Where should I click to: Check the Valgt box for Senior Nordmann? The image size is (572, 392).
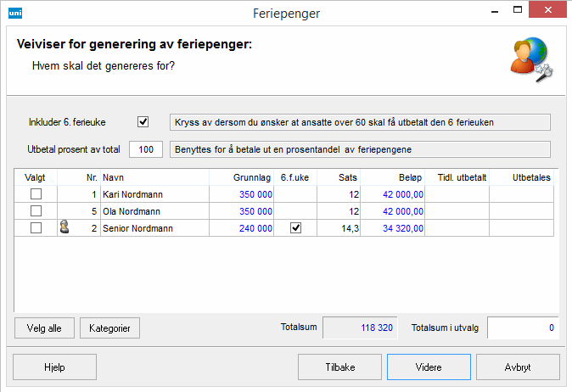click(x=36, y=228)
